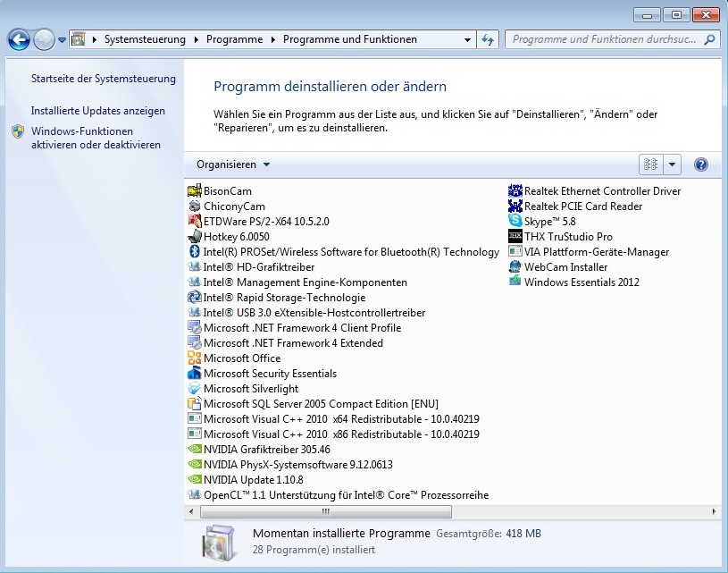Screen dimensions: 728x573
Task: Expand the arrow after Programme in breadcrumb
Action: pos(273,39)
